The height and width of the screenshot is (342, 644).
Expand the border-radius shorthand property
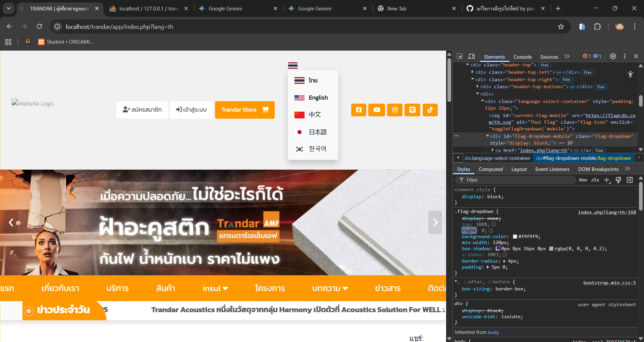tap(504, 261)
